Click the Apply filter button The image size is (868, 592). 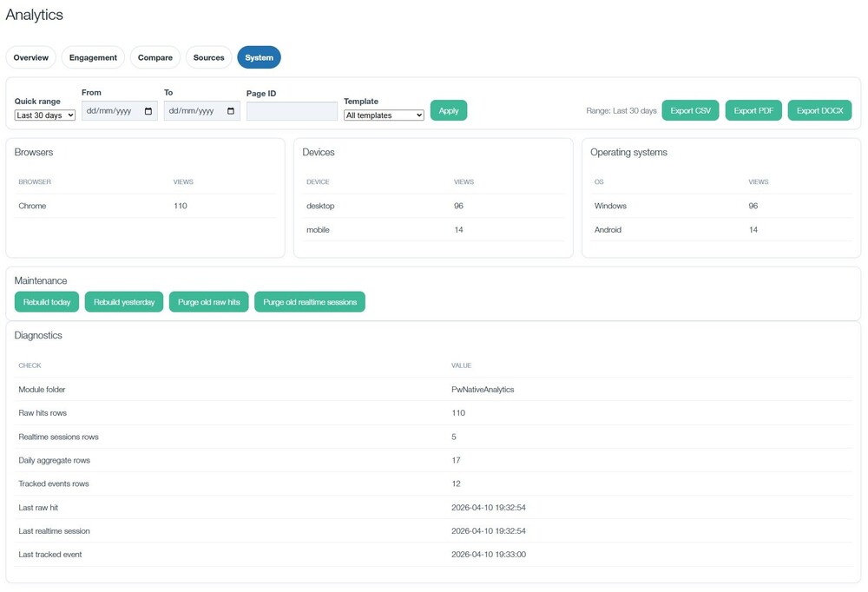pos(449,111)
